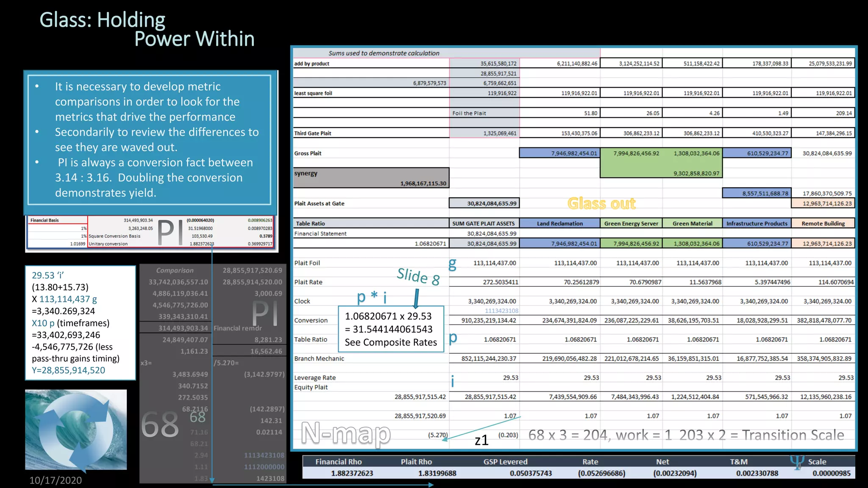Click the large gray 68 number
Screen dimensions: 868x488
[x=160, y=425]
